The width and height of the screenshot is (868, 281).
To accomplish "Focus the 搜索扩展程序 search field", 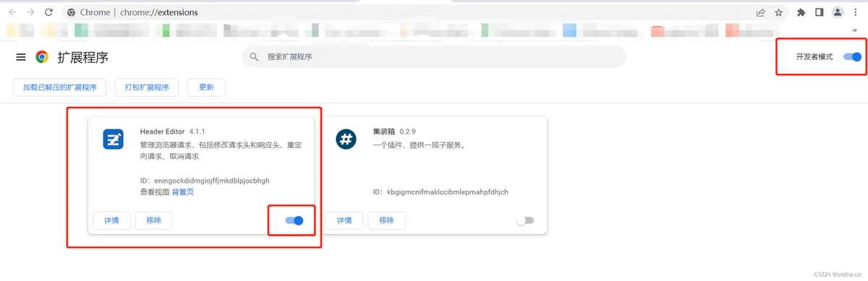I will click(x=434, y=57).
